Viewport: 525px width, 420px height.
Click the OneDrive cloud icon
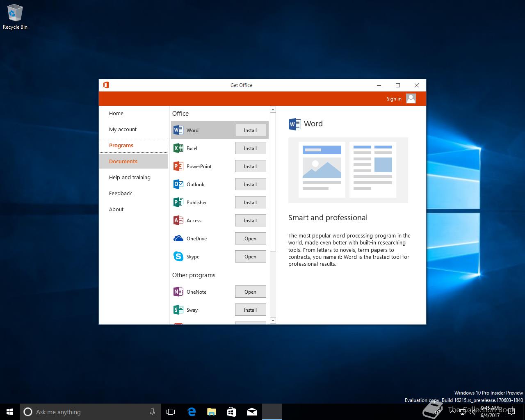click(178, 238)
